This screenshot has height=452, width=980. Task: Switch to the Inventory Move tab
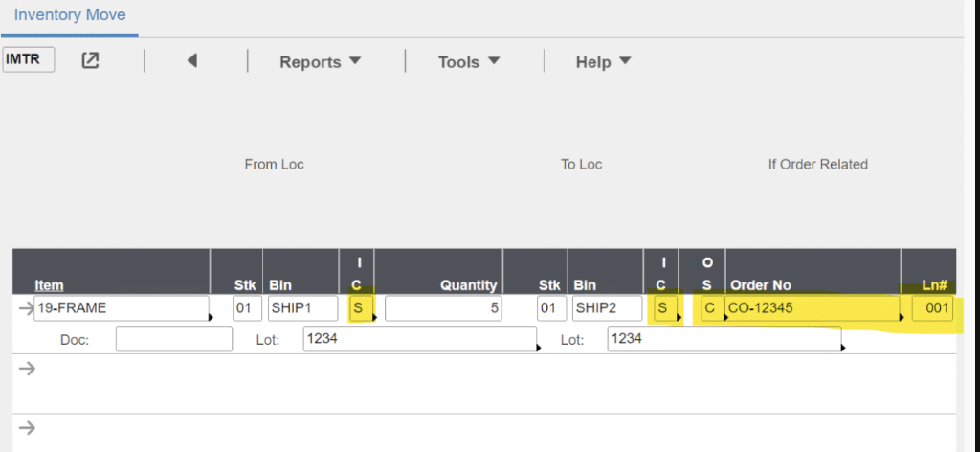tap(70, 15)
